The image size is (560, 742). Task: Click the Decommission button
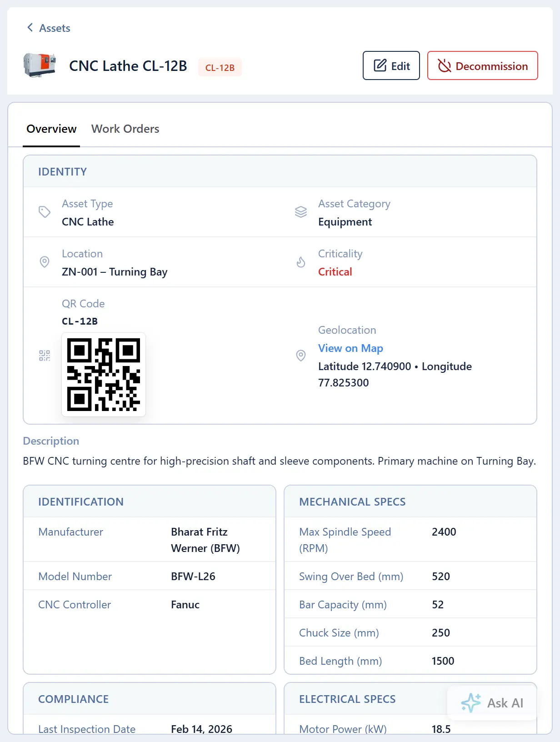[482, 65]
